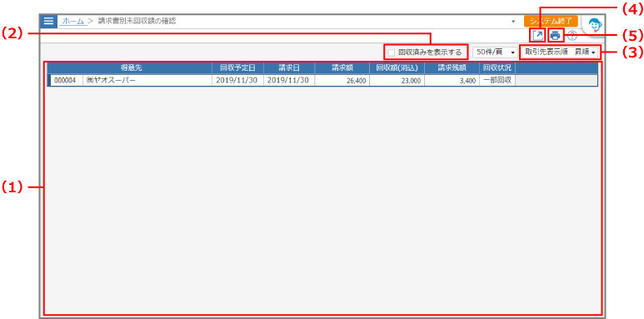Expand the small arrow beside システム終了
Viewport: 644px width, 319px height.
(x=513, y=22)
